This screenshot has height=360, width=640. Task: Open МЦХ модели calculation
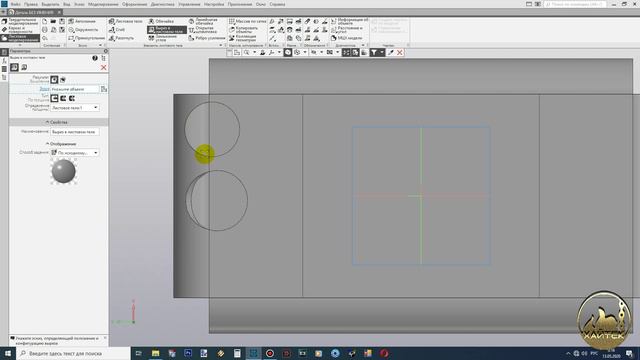[347, 38]
